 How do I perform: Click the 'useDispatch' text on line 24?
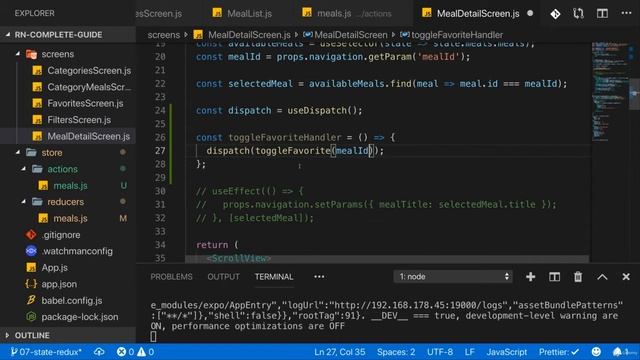316,110
